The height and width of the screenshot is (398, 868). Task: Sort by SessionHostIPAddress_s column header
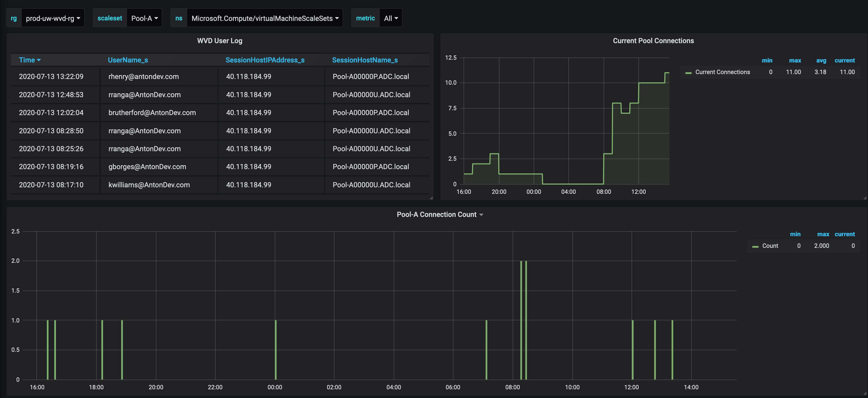click(265, 60)
